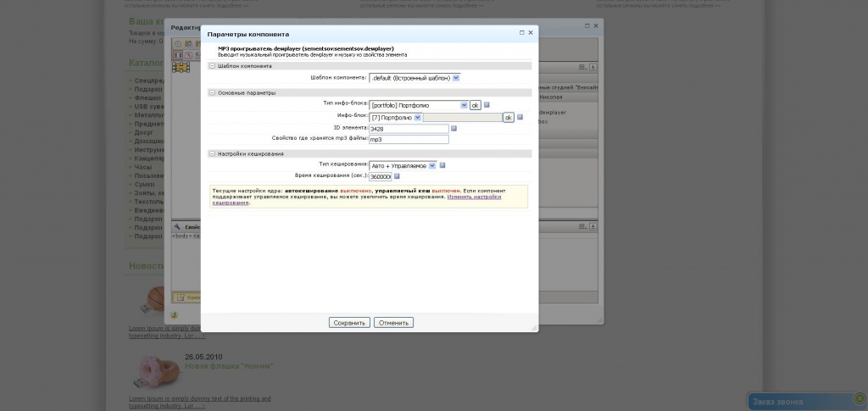Viewport: 868px width, 411px height.
Task: Open help icon beside Инфо-блок row
Action: [x=520, y=117]
